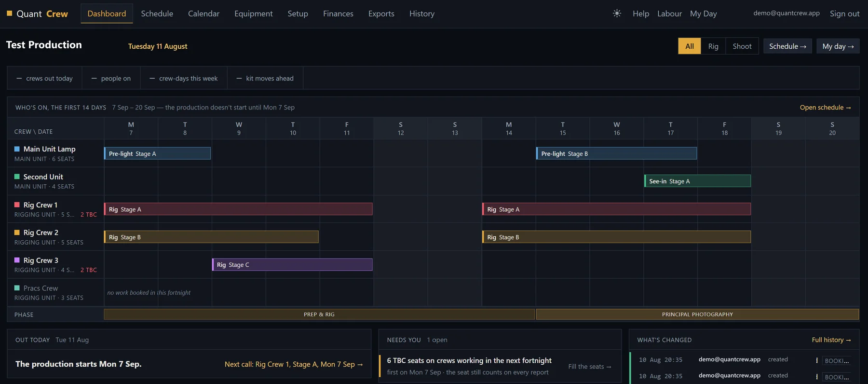The image size is (868, 384).
Task: Open the Full history link
Action: (x=831, y=340)
